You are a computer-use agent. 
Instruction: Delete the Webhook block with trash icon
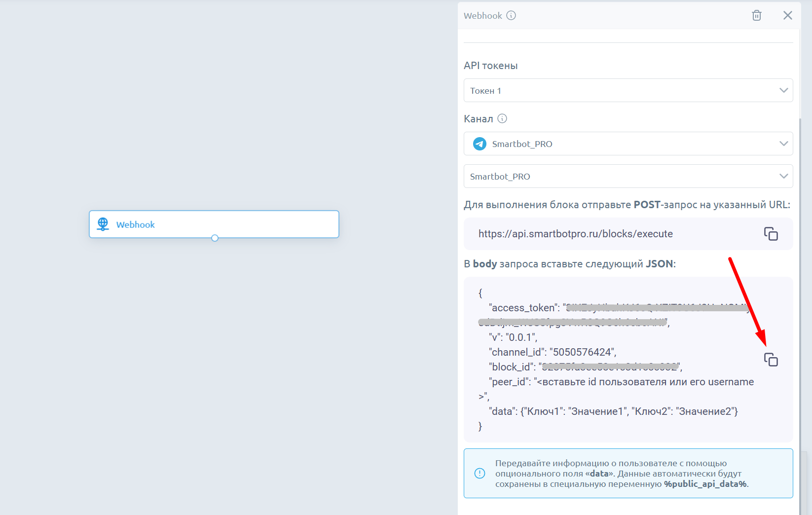pos(756,15)
